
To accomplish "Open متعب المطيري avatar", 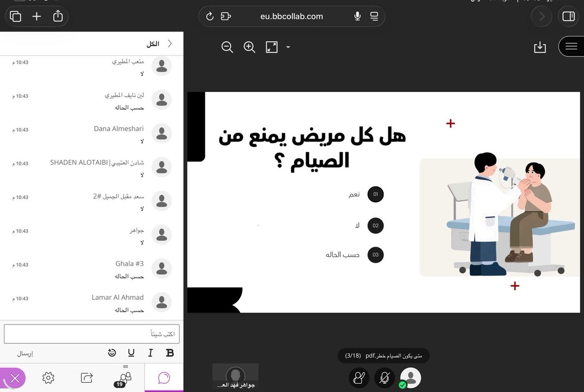I will pos(162,66).
